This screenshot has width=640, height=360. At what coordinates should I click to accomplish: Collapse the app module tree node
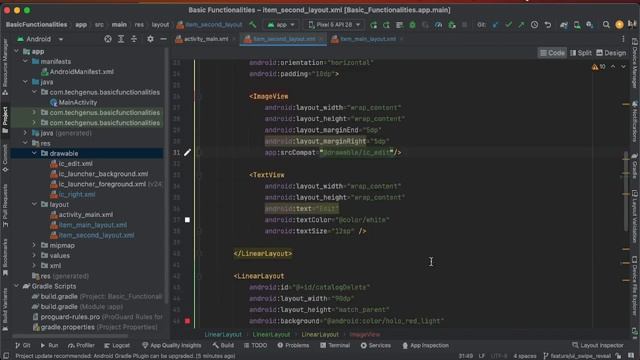17,51
